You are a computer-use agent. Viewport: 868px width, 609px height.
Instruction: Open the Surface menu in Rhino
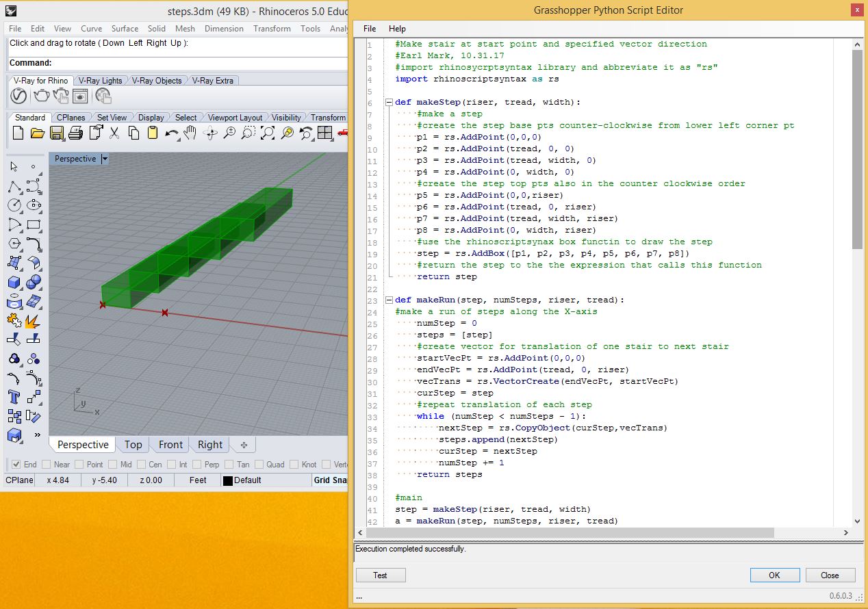[x=125, y=29]
